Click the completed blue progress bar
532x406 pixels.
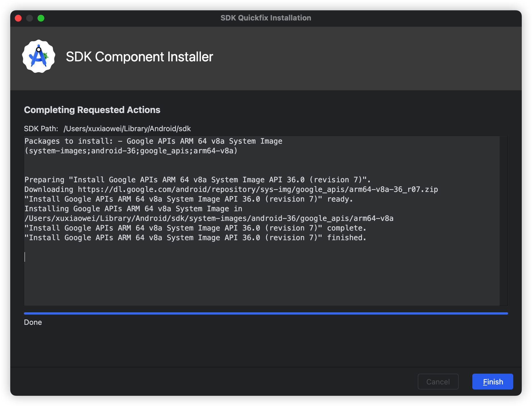pos(266,313)
